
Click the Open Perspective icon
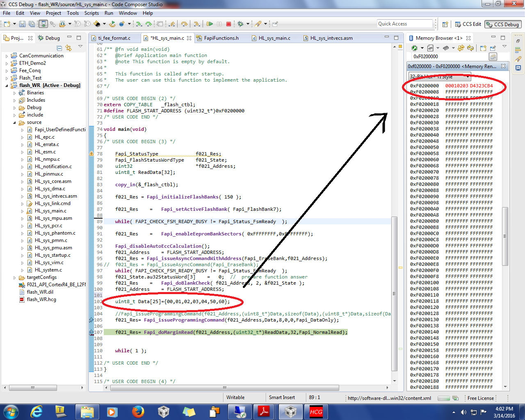(445, 24)
